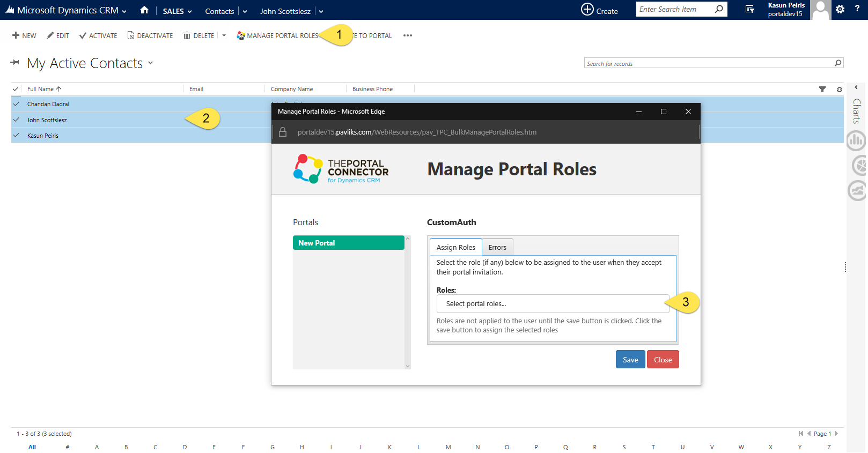Pin the My Active Contacts view
Viewport: 868px width, 453px height.
[15, 63]
